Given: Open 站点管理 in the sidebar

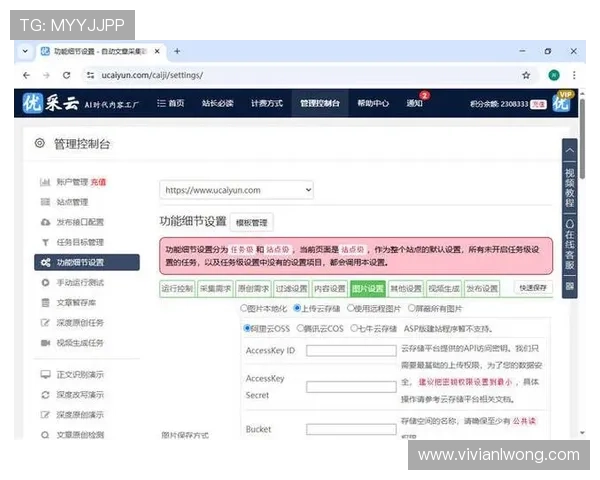Looking at the screenshot, I should (x=65, y=202).
